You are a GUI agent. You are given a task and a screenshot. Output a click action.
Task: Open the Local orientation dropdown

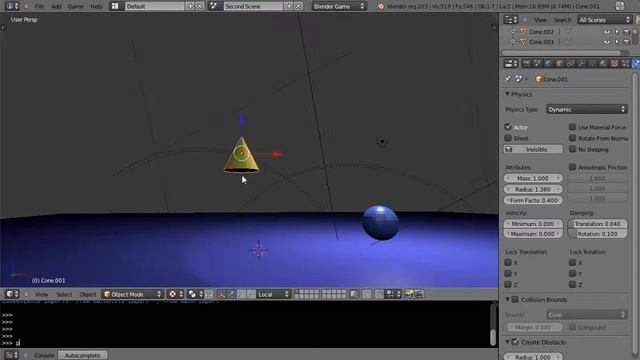pos(273,294)
